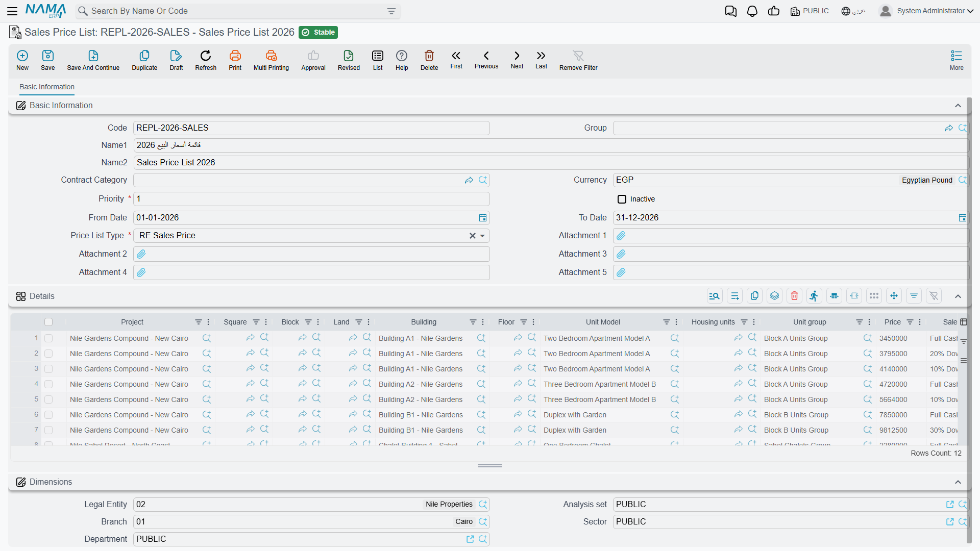Open Price column options menu
Viewport: 980px width, 551px height.
pyautogui.click(x=920, y=322)
